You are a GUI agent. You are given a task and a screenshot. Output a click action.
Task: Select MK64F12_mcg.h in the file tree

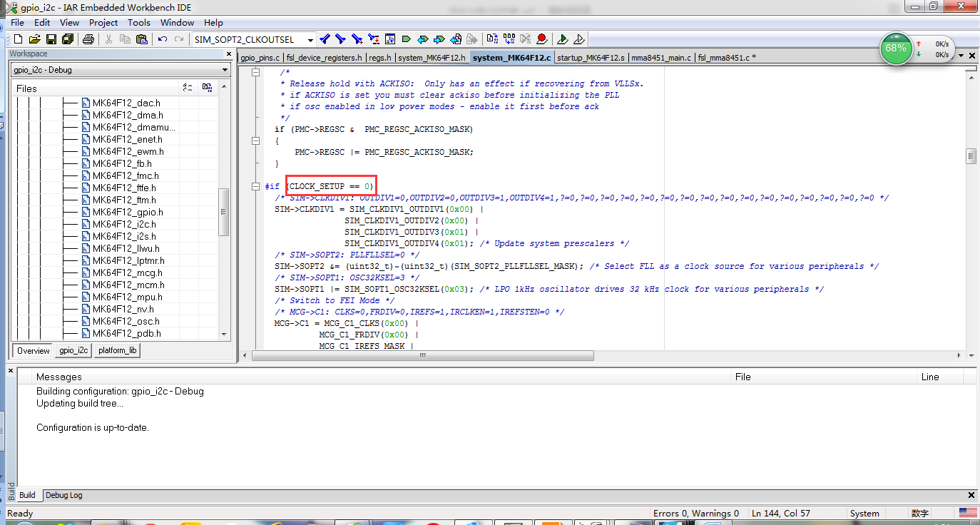point(128,272)
